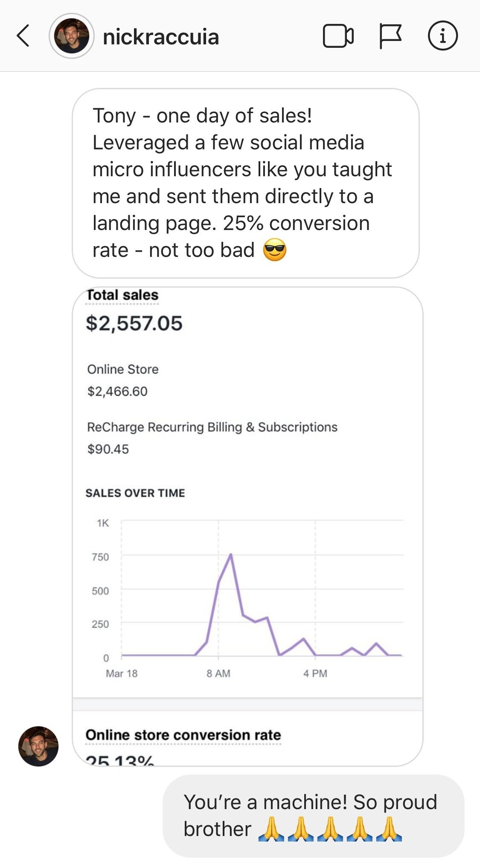
Task: Tap the Sales Over Time heading
Action: pyautogui.click(x=135, y=493)
